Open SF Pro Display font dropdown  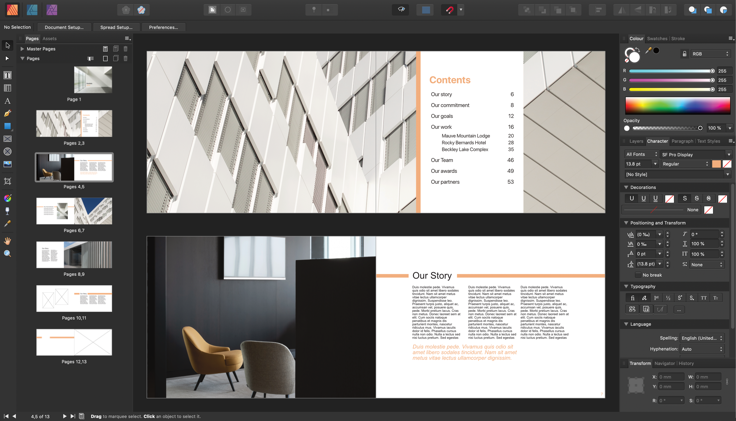(x=696, y=154)
